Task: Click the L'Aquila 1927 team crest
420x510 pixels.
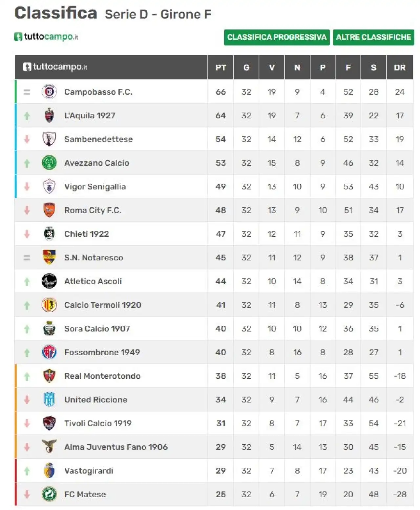Action: point(49,115)
